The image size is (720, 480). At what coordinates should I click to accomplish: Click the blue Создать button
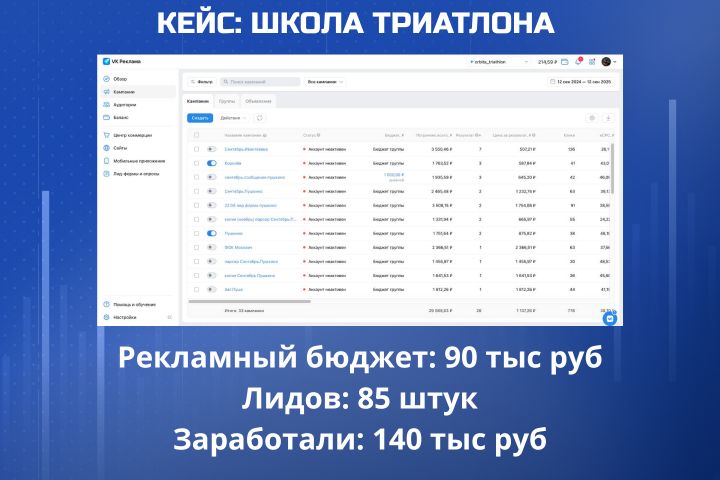200,118
